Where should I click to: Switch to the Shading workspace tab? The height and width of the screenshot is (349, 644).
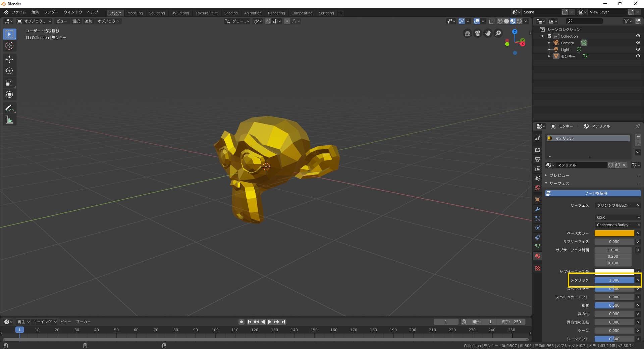coord(231,13)
